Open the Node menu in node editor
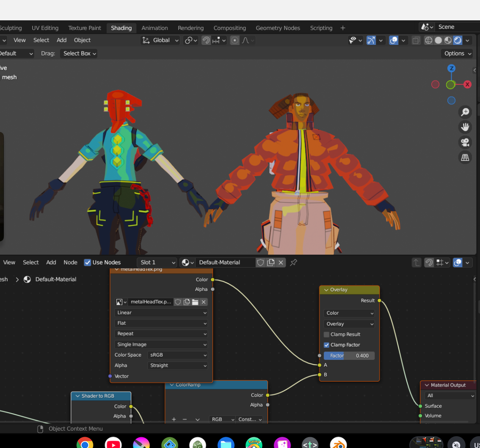Image resolution: width=480 pixels, height=448 pixels. pyautogui.click(x=70, y=263)
